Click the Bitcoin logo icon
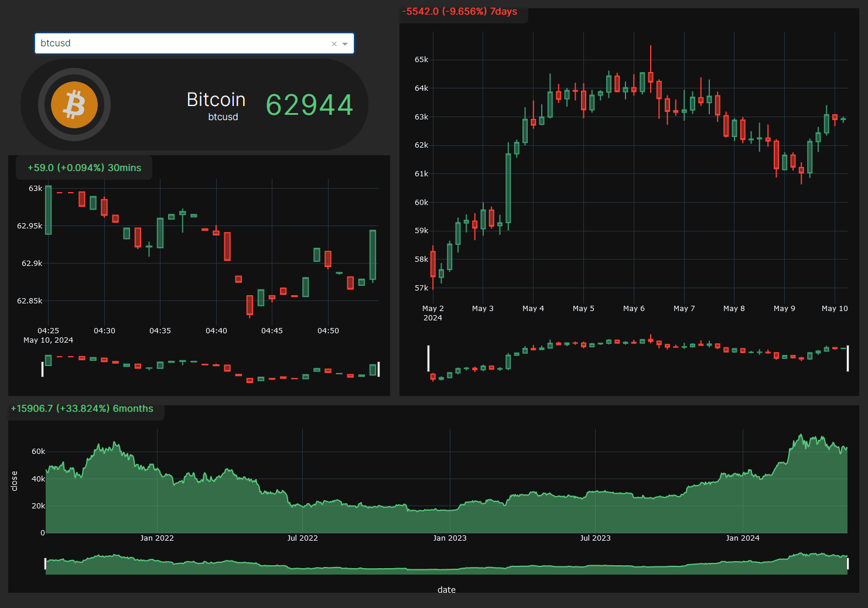The height and width of the screenshot is (608, 868). click(74, 105)
